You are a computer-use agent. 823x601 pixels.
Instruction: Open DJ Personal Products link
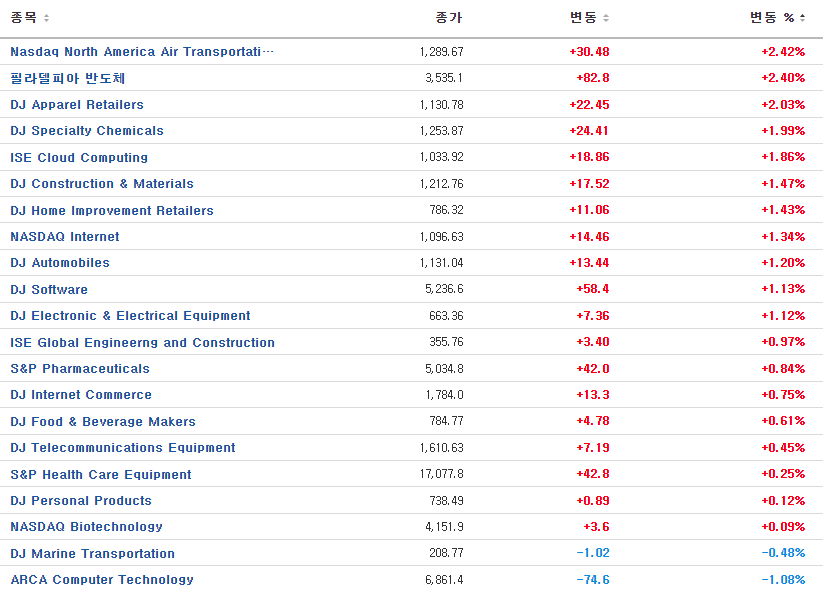(81, 501)
